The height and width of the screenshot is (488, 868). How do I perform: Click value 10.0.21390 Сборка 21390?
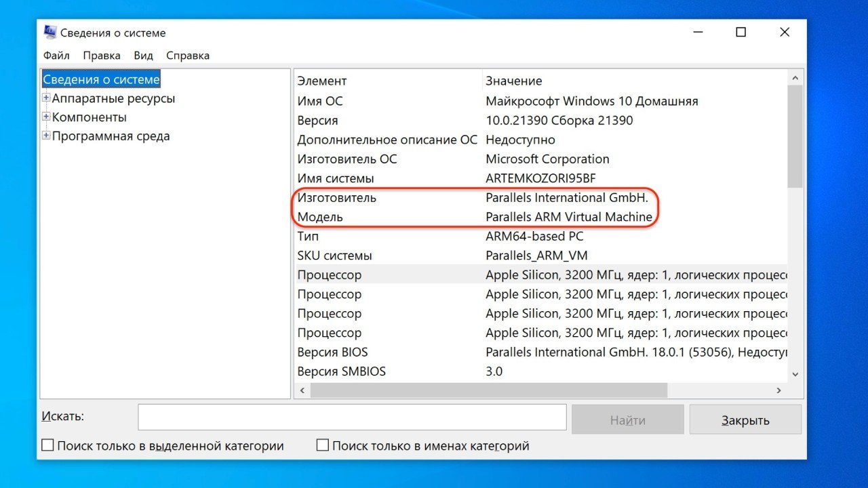click(559, 121)
